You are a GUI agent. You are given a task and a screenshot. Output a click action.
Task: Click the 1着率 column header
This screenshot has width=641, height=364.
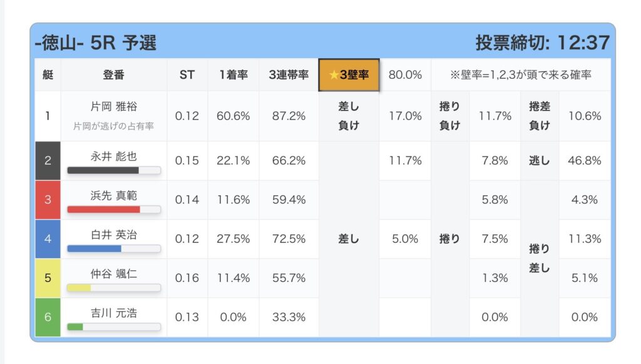coord(233,75)
